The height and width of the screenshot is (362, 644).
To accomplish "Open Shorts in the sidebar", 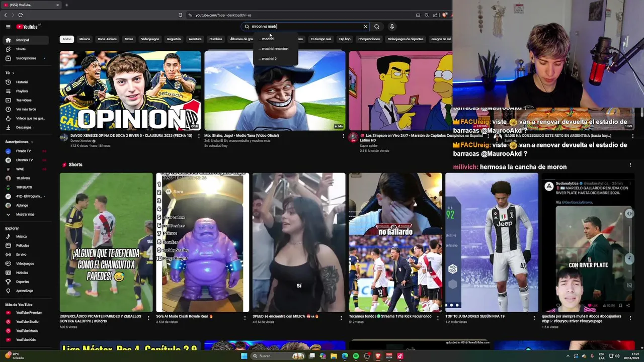I will 27,49.
